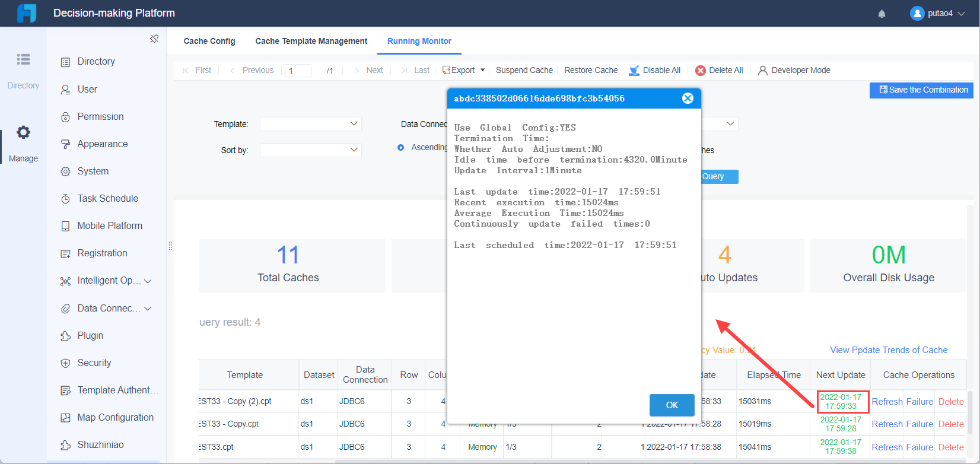Open the Template dropdown
This screenshot has height=464, width=980.
[311, 124]
